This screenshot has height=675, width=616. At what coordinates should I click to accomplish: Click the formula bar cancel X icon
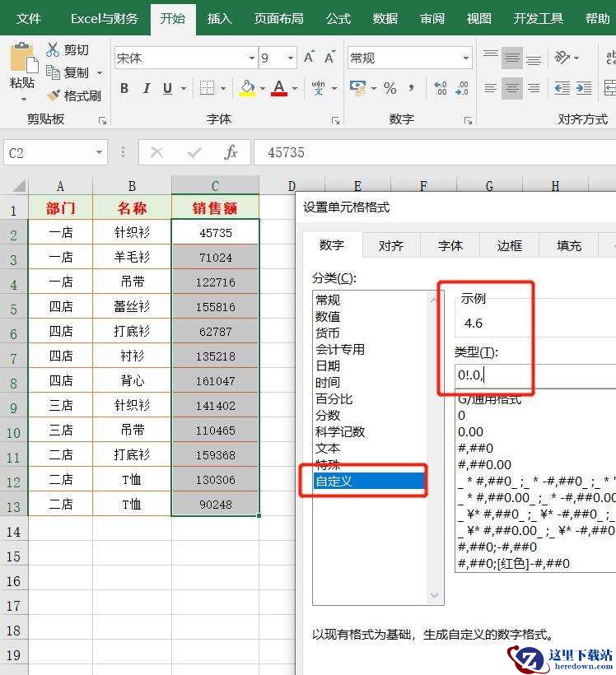[x=156, y=152]
